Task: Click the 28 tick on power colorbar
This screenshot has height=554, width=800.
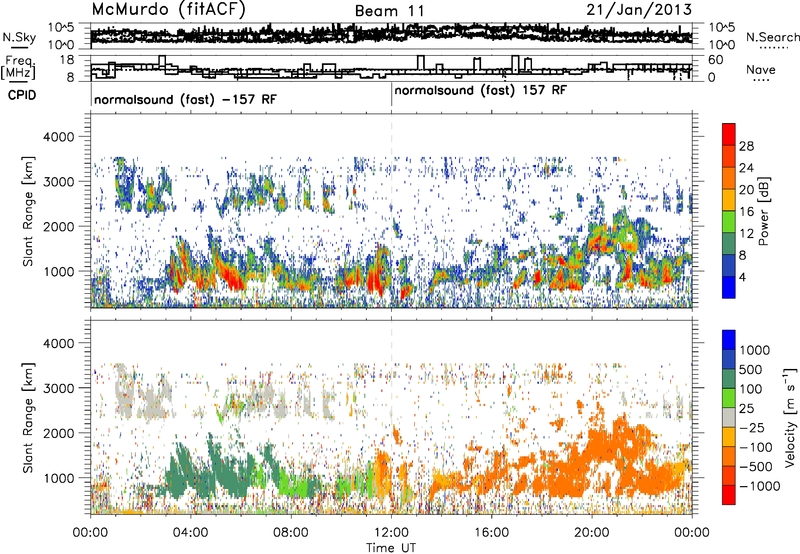Action: pyautogui.click(x=746, y=146)
